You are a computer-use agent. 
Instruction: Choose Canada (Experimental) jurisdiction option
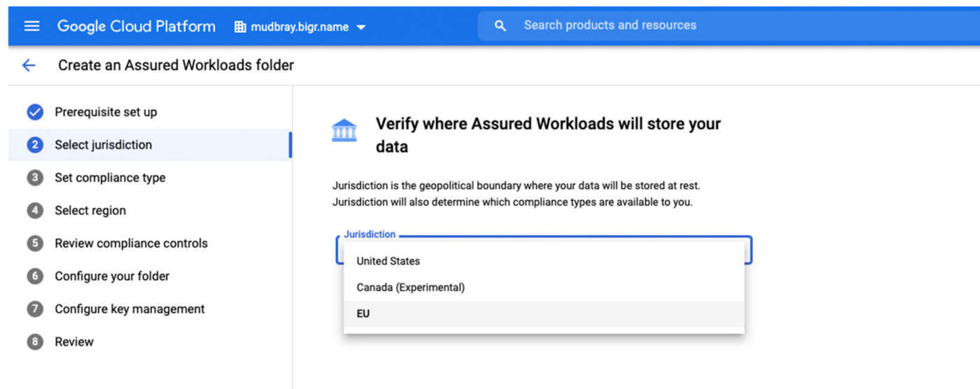coord(410,288)
